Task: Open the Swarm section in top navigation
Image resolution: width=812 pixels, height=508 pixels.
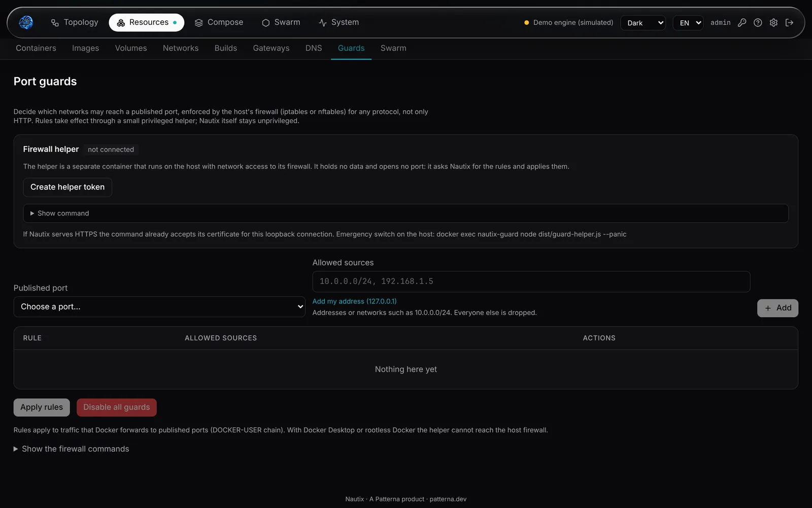Action: click(281, 22)
